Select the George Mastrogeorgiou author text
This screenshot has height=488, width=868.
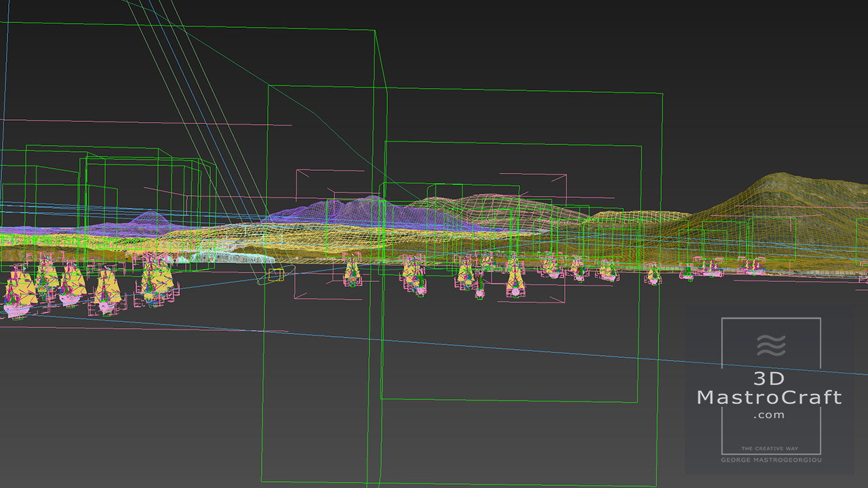(770, 460)
